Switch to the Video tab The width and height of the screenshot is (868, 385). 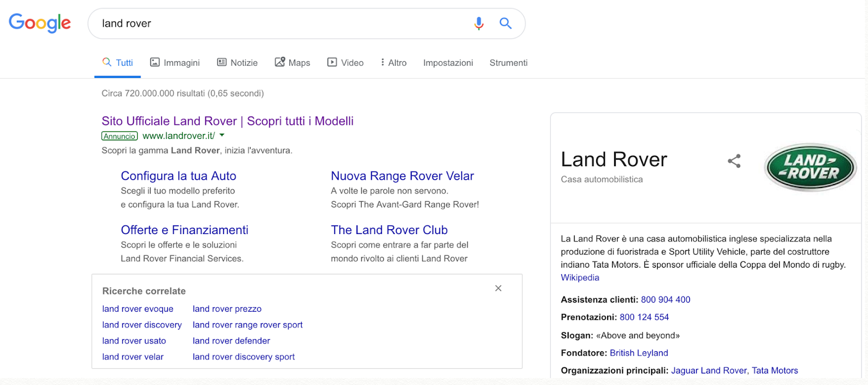345,63
